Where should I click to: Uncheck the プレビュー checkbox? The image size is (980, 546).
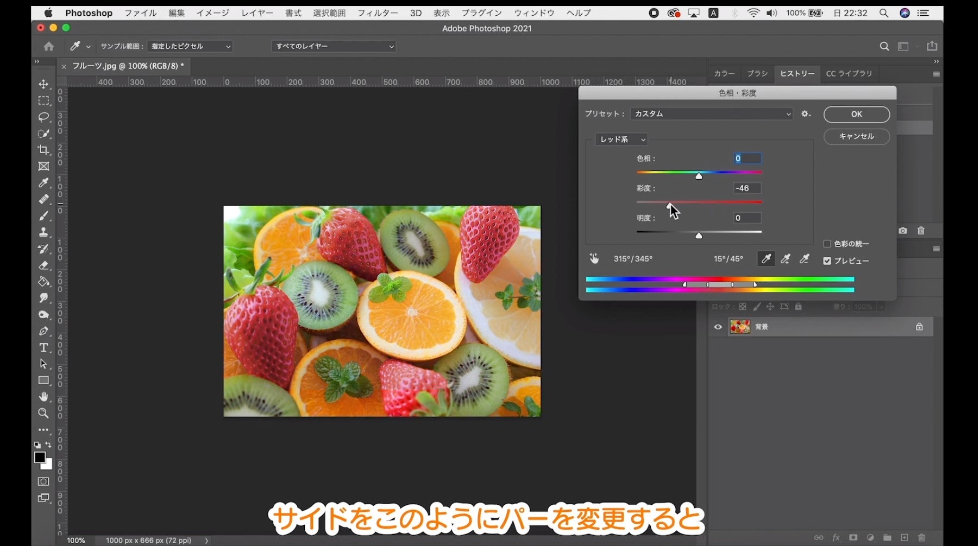coord(827,261)
